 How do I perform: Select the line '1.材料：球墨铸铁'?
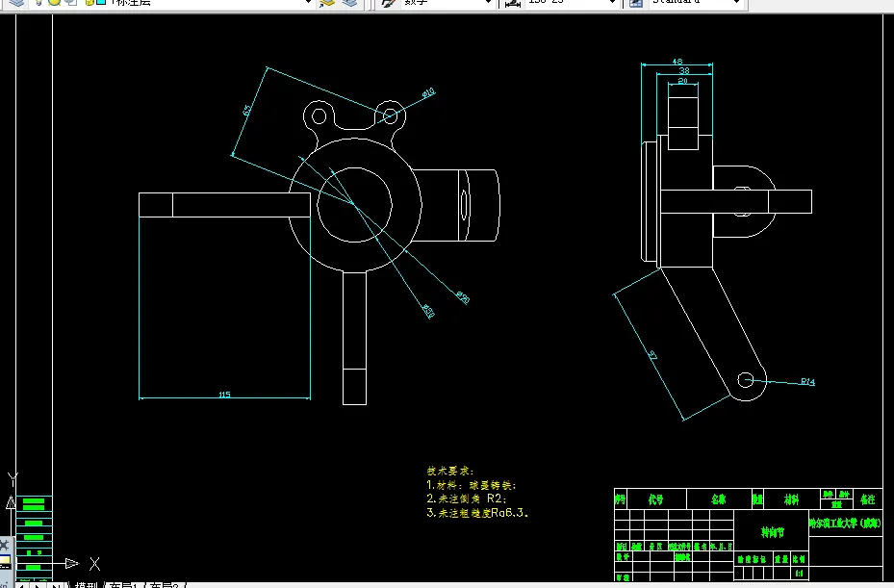471,485
